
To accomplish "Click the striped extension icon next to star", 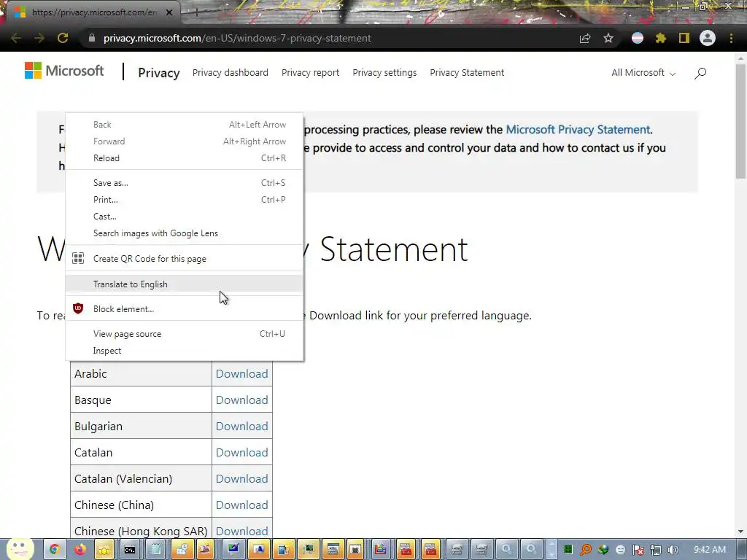I will pos(638,38).
